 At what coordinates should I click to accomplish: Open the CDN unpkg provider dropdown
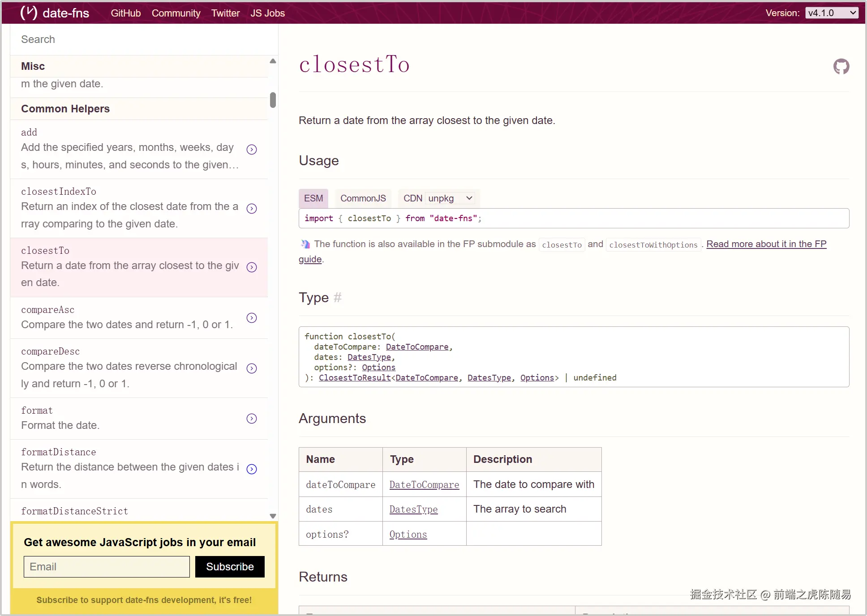450,198
